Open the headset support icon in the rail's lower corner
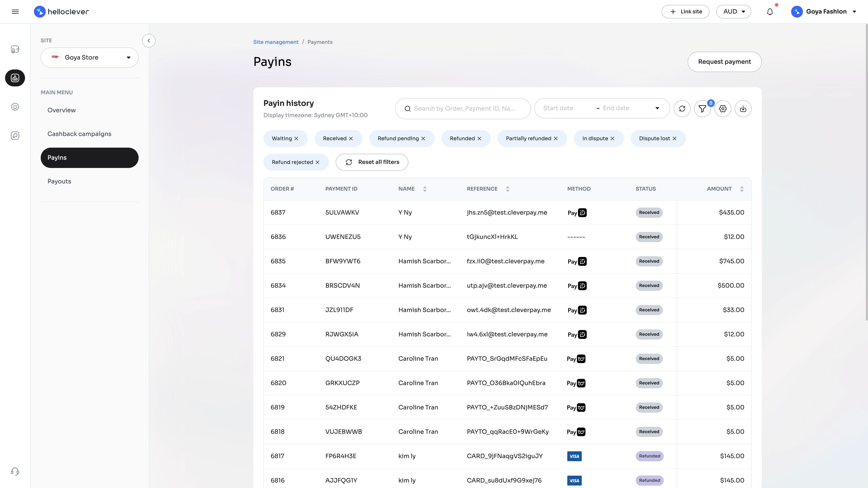Image resolution: width=868 pixels, height=488 pixels. point(15,471)
